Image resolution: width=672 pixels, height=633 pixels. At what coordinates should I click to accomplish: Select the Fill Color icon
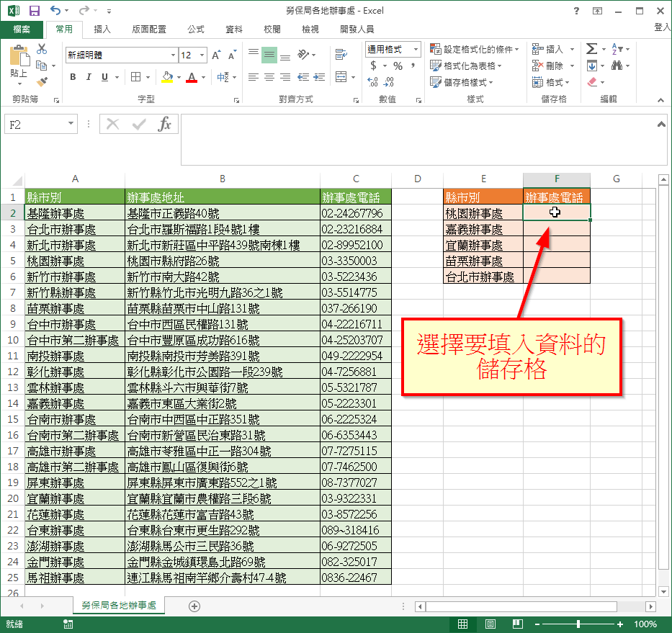point(168,76)
